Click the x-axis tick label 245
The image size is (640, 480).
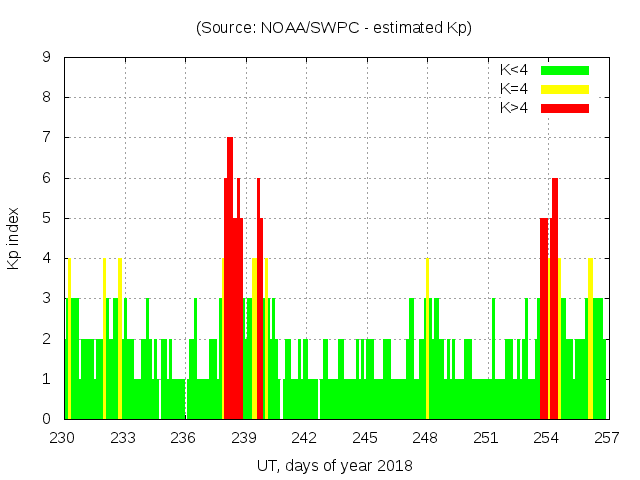tap(365, 438)
